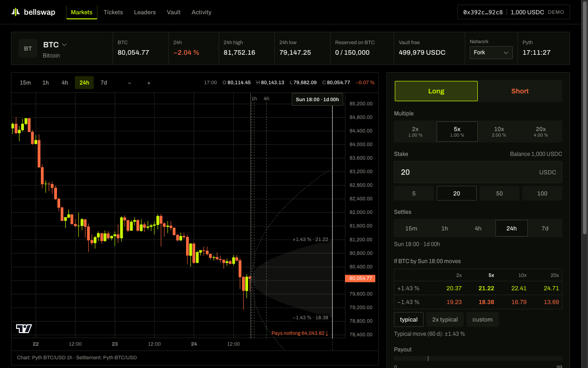Select the Long position toggle
588x368 pixels.
[x=436, y=91]
